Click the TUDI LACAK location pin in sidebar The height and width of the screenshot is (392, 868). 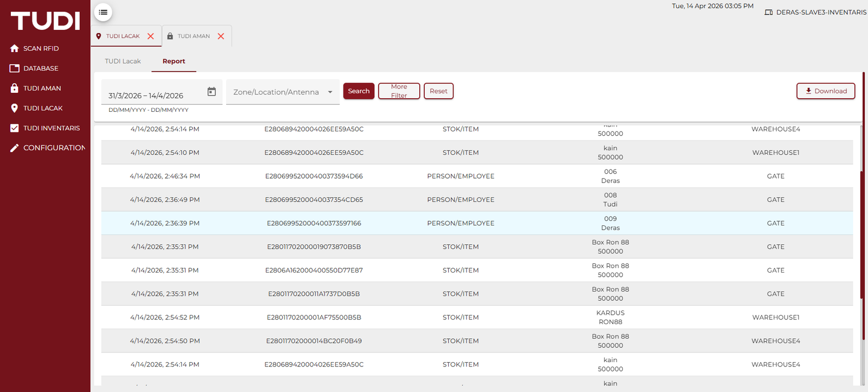pyautogui.click(x=15, y=108)
